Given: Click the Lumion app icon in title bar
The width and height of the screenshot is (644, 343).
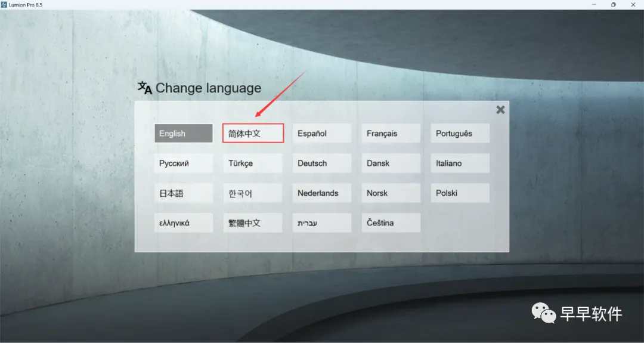Looking at the screenshot, I should point(4,5).
